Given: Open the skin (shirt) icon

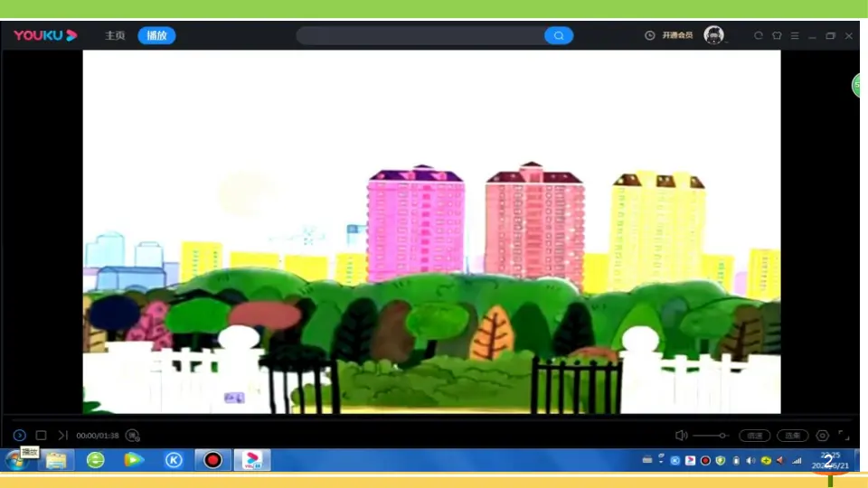Looking at the screenshot, I should coord(777,35).
